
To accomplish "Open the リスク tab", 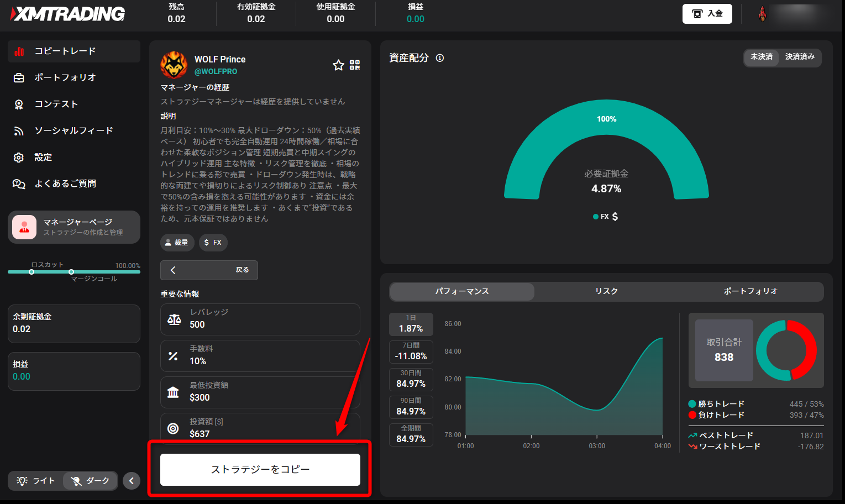I will [x=606, y=291].
